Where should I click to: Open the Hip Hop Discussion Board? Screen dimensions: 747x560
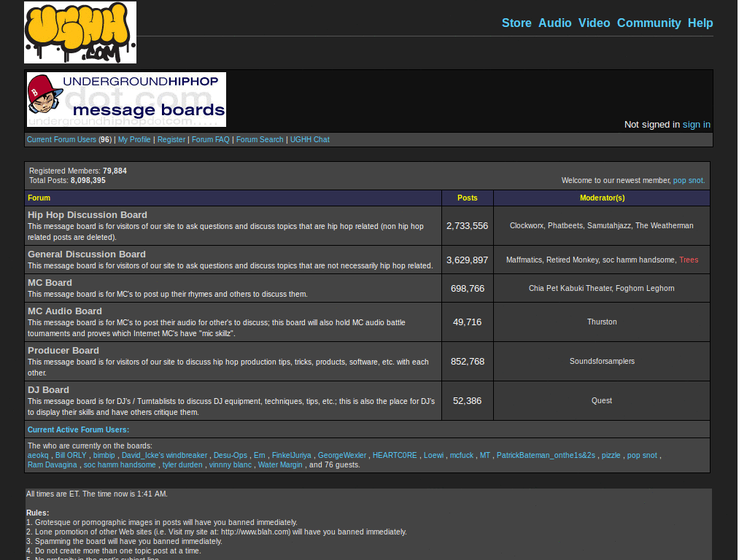[x=88, y=215]
